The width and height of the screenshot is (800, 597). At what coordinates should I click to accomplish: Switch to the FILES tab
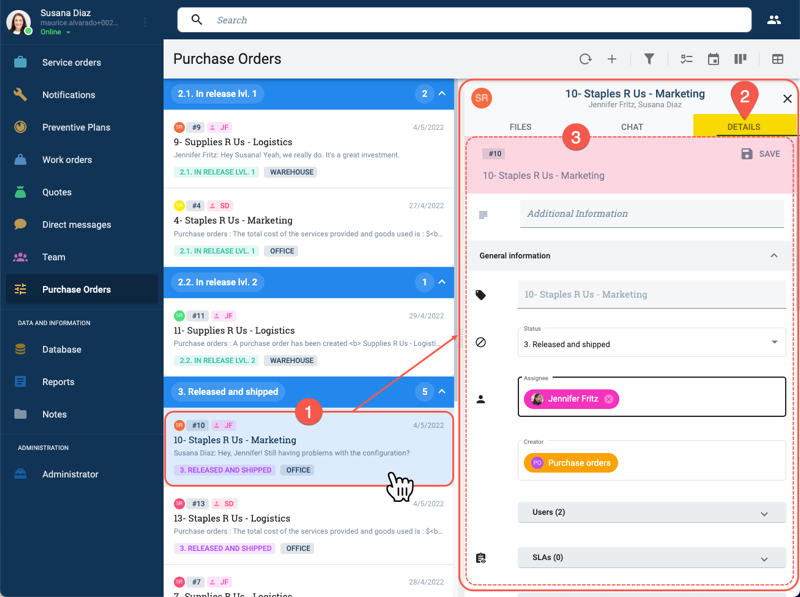(x=520, y=127)
